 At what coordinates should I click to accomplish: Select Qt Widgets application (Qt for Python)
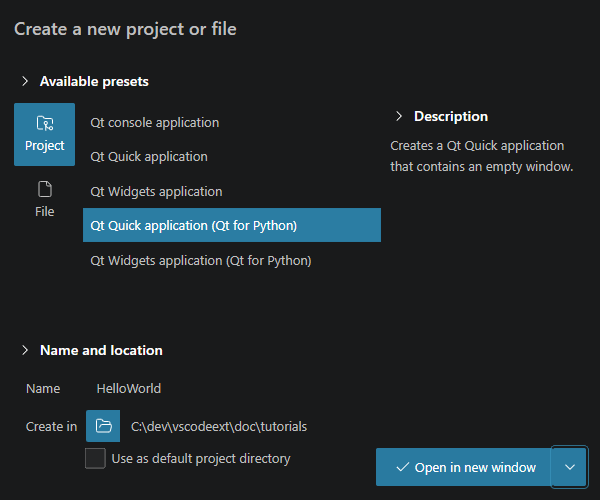[x=232, y=261]
